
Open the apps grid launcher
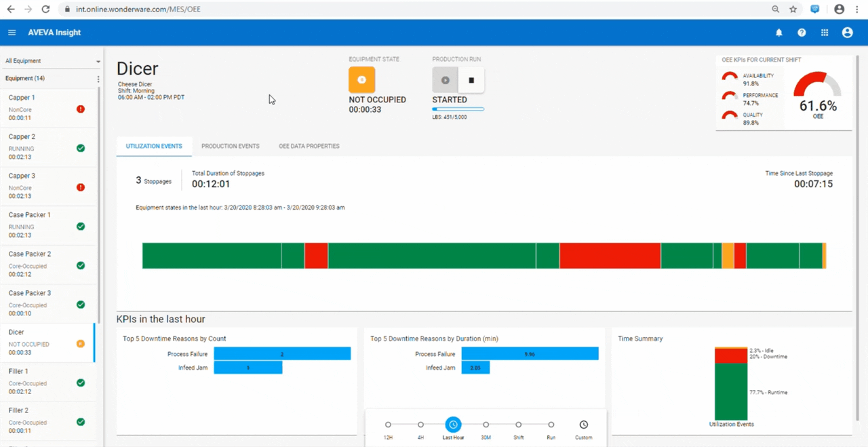pos(825,33)
